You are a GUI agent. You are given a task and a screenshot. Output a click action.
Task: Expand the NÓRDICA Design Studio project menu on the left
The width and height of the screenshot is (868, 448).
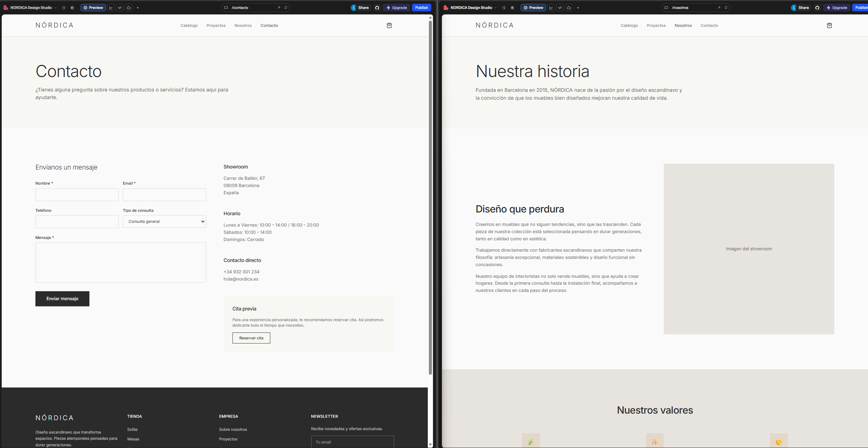tap(31, 8)
